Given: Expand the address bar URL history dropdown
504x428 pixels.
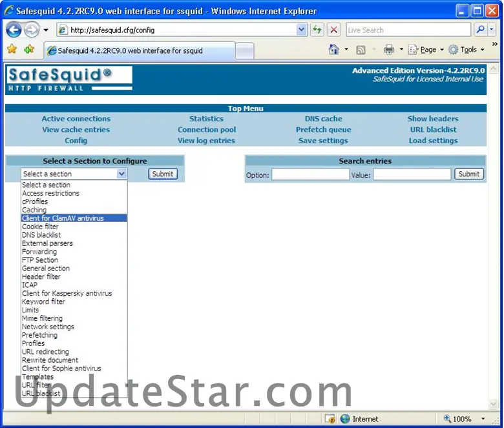Looking at the screenshot, I should (302, 30).
